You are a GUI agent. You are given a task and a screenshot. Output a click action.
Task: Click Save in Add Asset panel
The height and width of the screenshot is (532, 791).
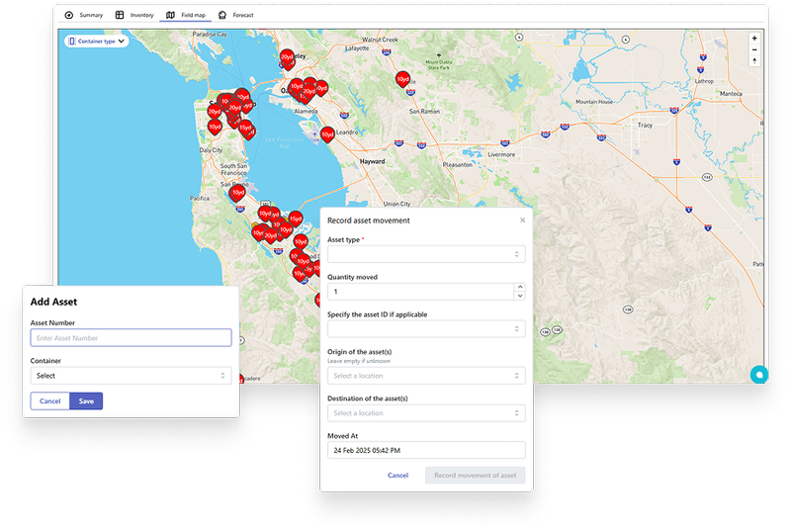point(86,401)
